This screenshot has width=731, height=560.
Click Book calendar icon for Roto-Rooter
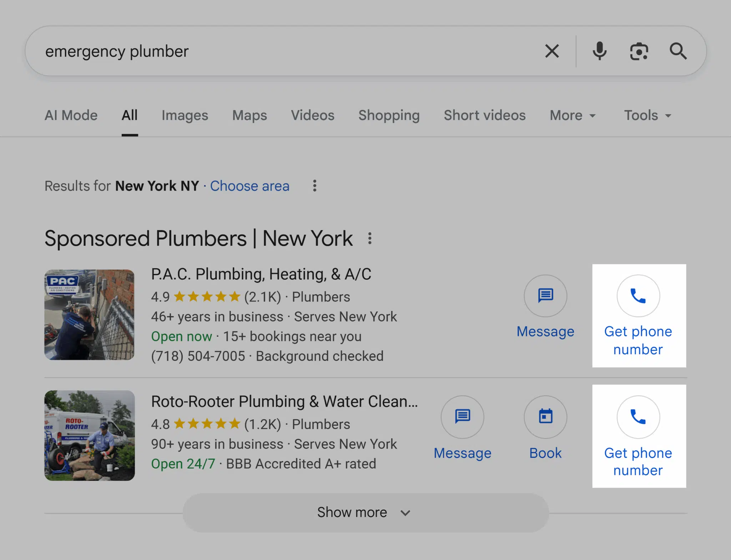pyautogui.click(x=545, y=417)
